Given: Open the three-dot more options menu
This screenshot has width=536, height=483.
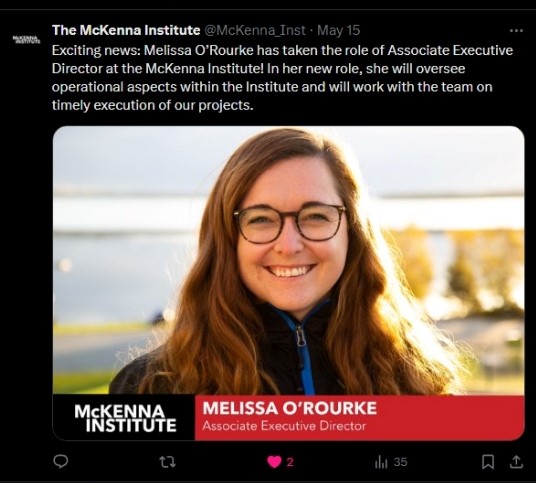Looking at the screenshot, I should tap(516, 31).
